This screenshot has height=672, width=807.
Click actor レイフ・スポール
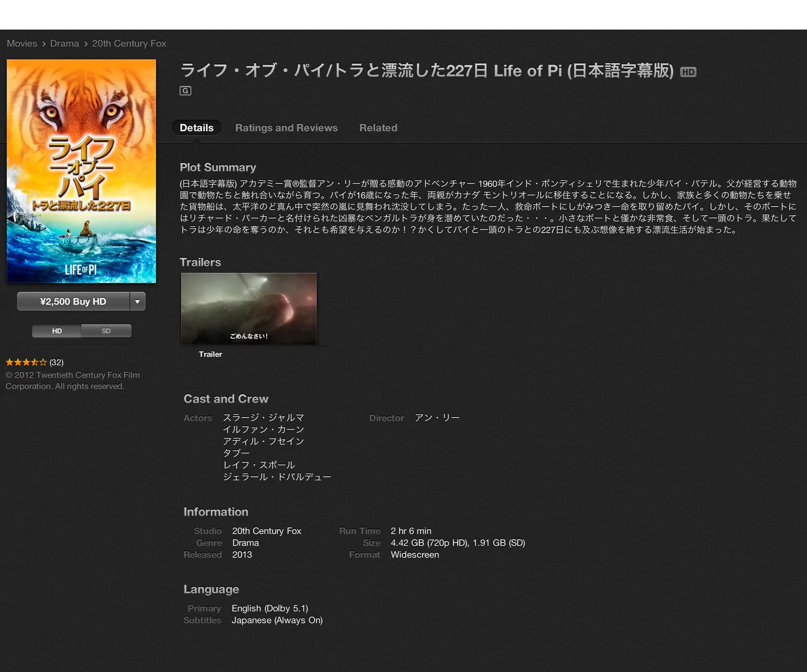point(259,465)
